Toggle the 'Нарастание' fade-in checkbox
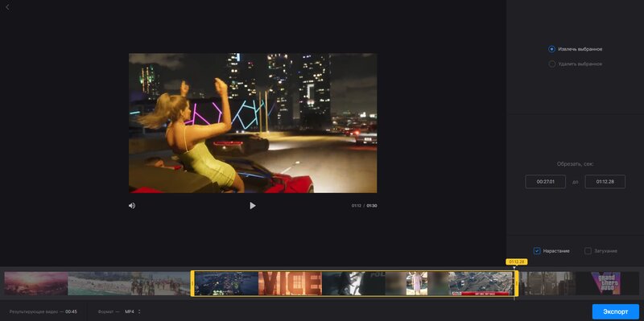Image resolution: width=644 pixels, height=321 pixels. pyautogui.click(x=537, y=251)
